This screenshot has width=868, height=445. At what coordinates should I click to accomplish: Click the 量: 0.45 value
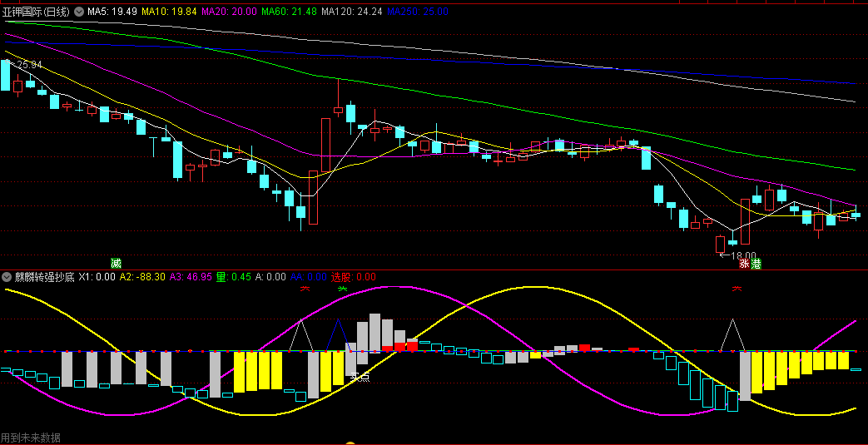234,277
